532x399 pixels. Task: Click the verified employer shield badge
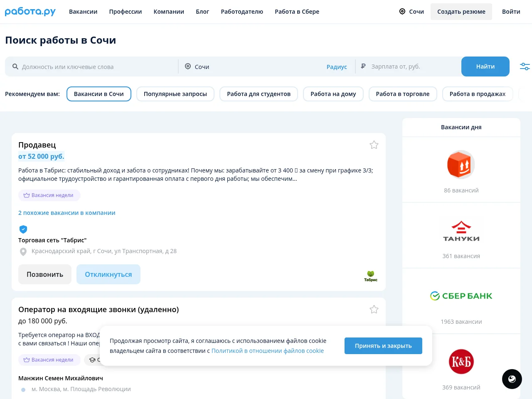(x=23, y=229)
